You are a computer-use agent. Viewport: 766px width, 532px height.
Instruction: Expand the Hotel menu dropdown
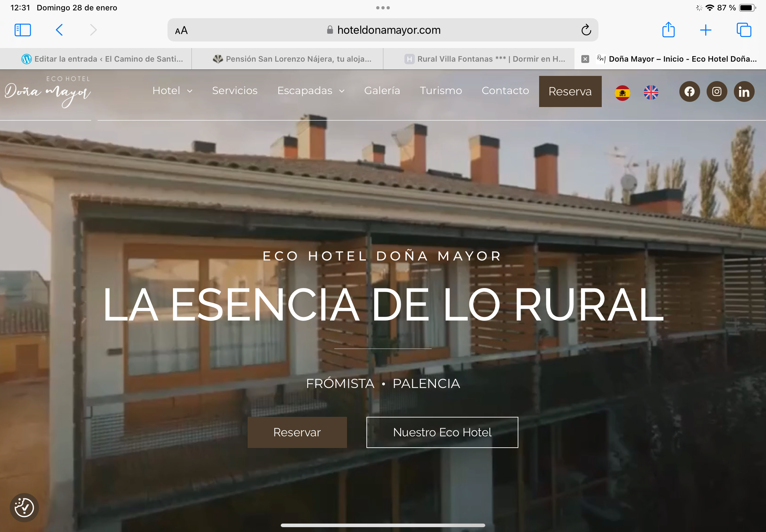[172, 91]
